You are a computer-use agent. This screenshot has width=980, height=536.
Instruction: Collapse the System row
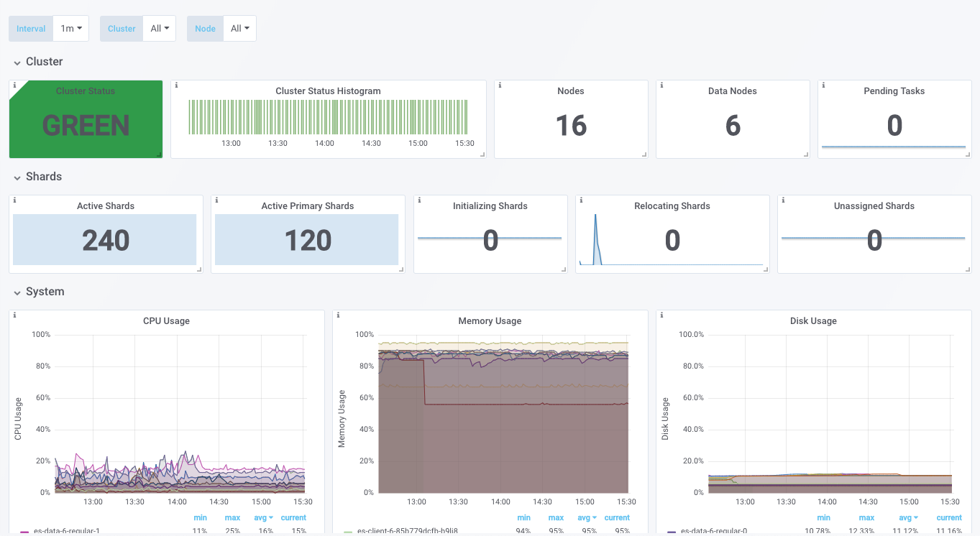pos(39,292)
